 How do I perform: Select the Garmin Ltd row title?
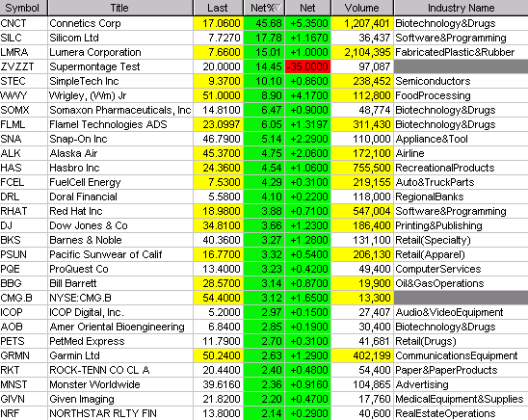(x=120, y=355)
